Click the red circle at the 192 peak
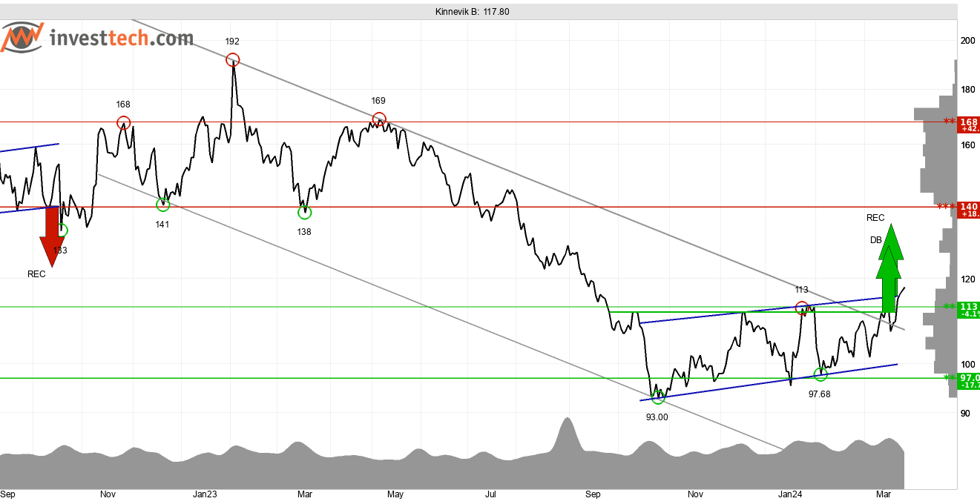Viewport: 980px width, 504px height. point(233,60)
